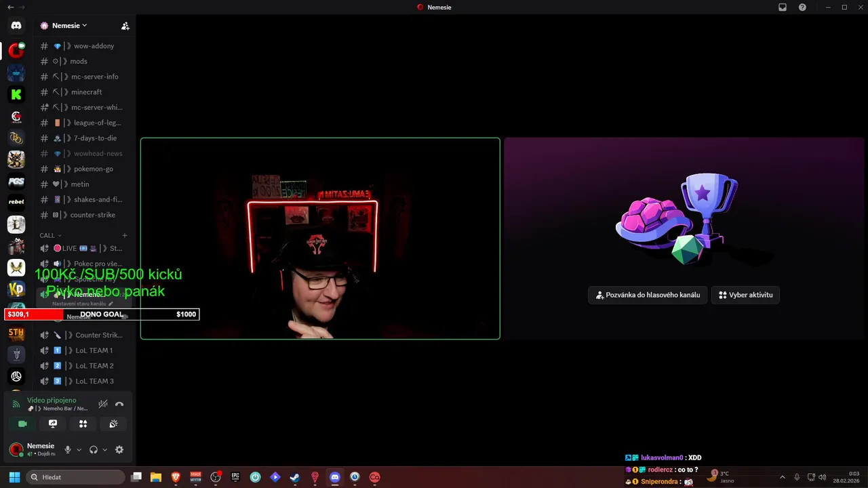Image resolution: width=868 pixels, height=488 pixels.
Task: Open Discord help icon in title bar
Action: (803, 7)
